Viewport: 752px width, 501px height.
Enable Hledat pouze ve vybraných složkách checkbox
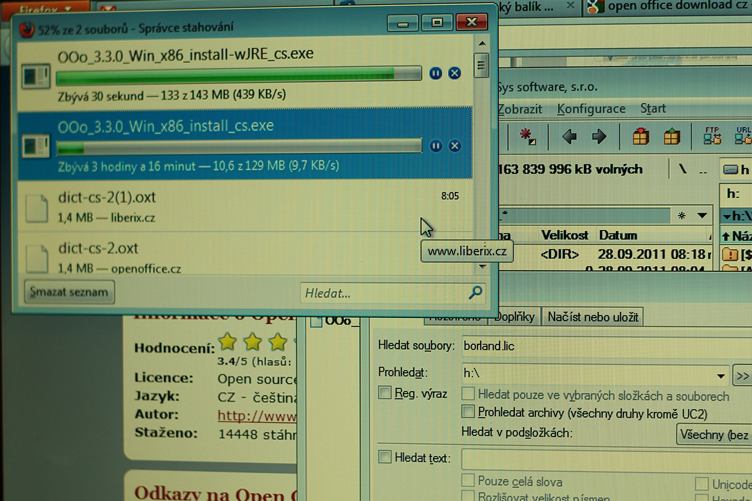click(x=468, y=394)
